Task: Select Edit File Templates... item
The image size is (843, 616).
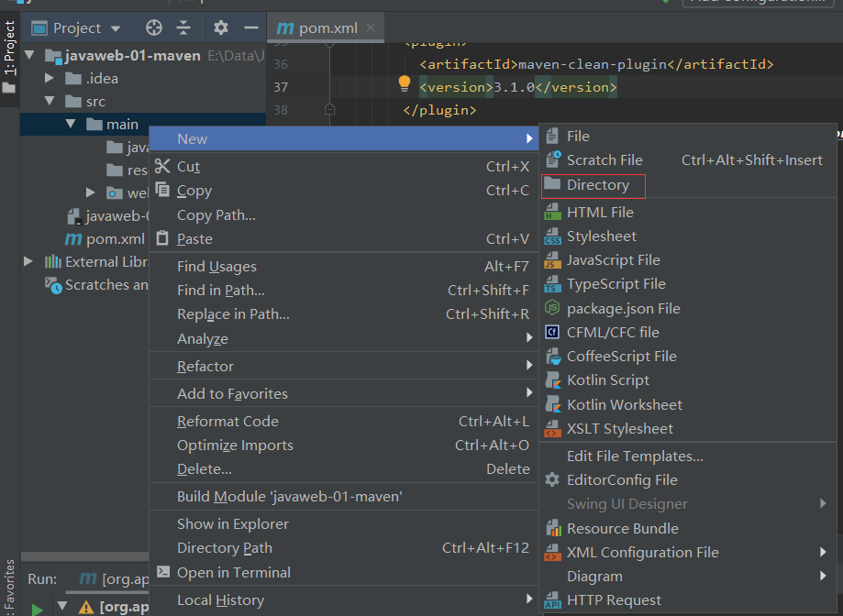Action: pyautogui.click(x=688, y=456)
